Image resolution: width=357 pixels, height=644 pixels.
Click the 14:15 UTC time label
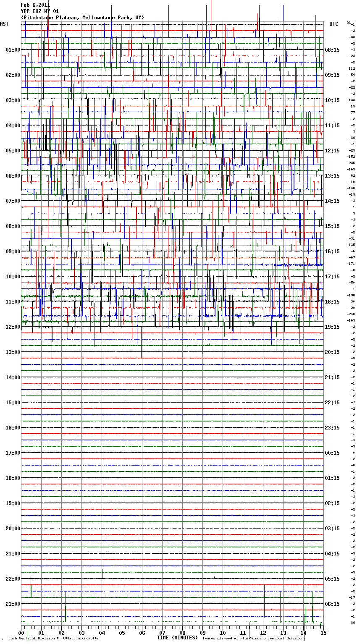332,201
